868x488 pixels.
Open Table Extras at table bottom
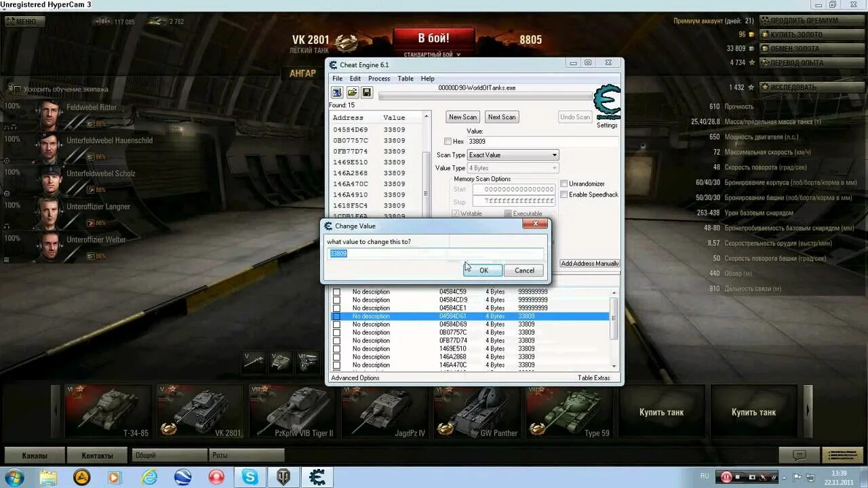594,378
